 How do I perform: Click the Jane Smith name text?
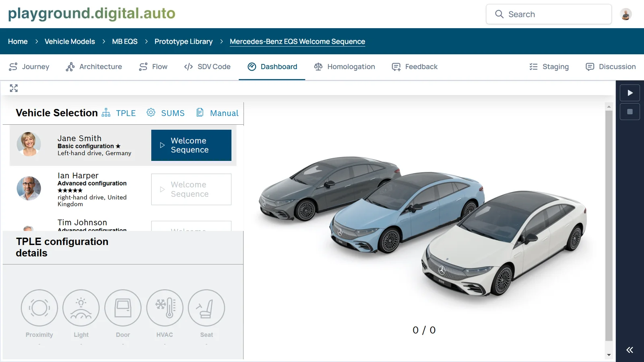[x=79, y=138]
